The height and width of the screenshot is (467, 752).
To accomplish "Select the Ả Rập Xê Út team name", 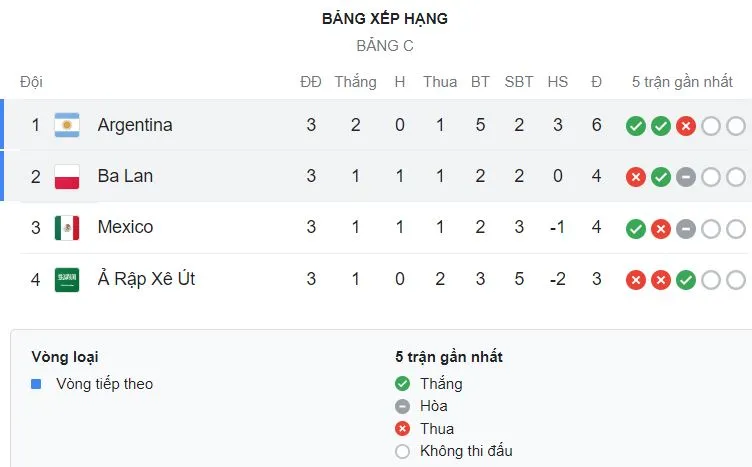I will (146, 280).
